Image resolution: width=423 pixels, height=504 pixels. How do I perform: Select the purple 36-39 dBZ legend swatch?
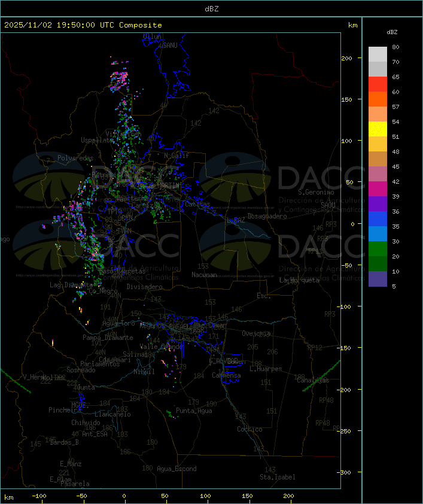click(x=378, y=204)
